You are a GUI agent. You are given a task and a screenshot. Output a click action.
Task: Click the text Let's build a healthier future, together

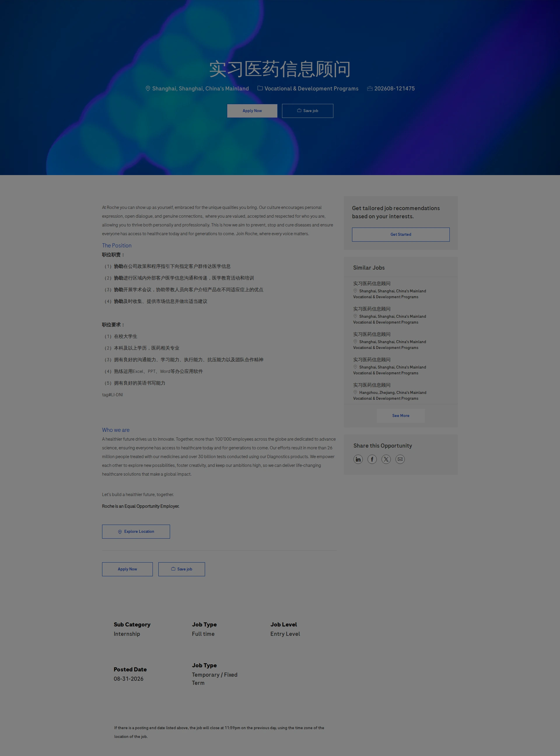tap(138, 495)
